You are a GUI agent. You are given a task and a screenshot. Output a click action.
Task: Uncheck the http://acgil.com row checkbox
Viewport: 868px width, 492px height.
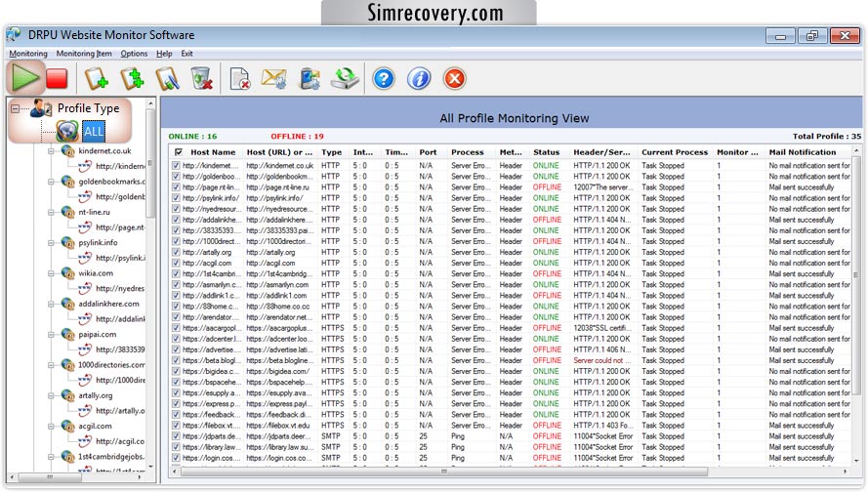point(176,263)
